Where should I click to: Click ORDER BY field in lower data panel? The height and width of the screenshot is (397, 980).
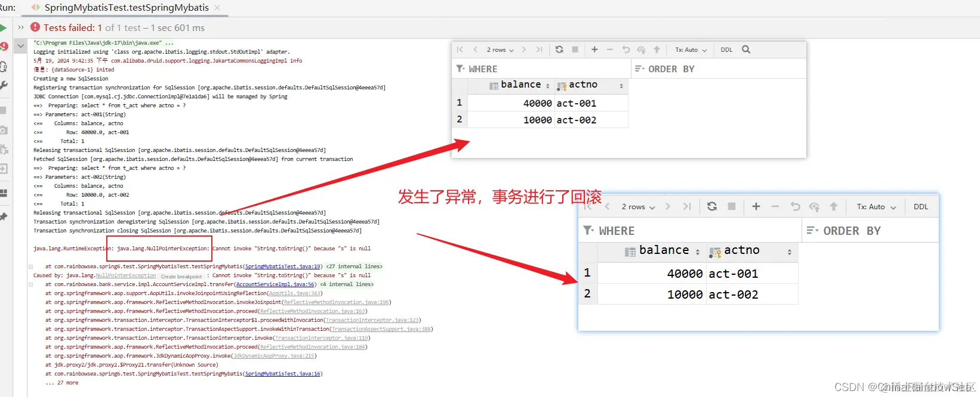870,230
